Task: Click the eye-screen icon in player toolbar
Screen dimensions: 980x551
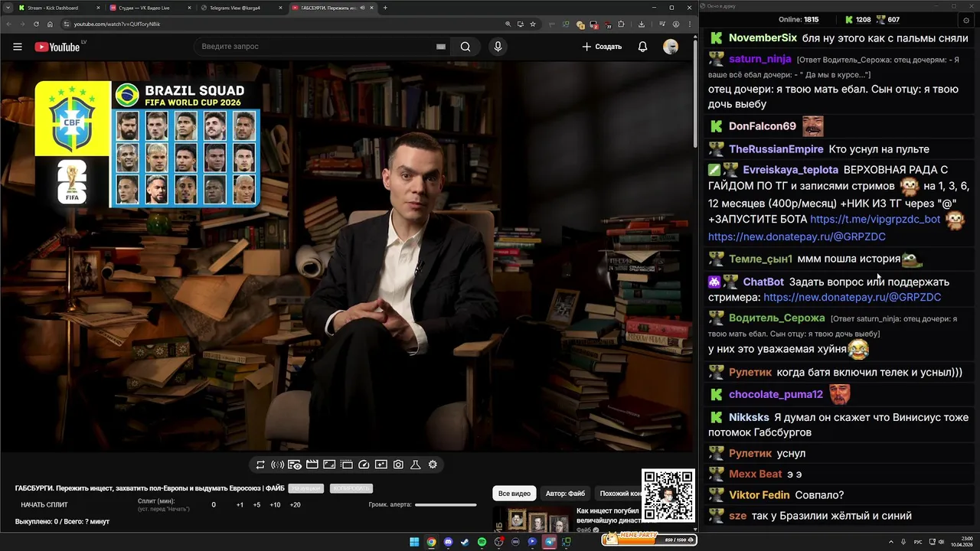Action: tap(295, 465)
